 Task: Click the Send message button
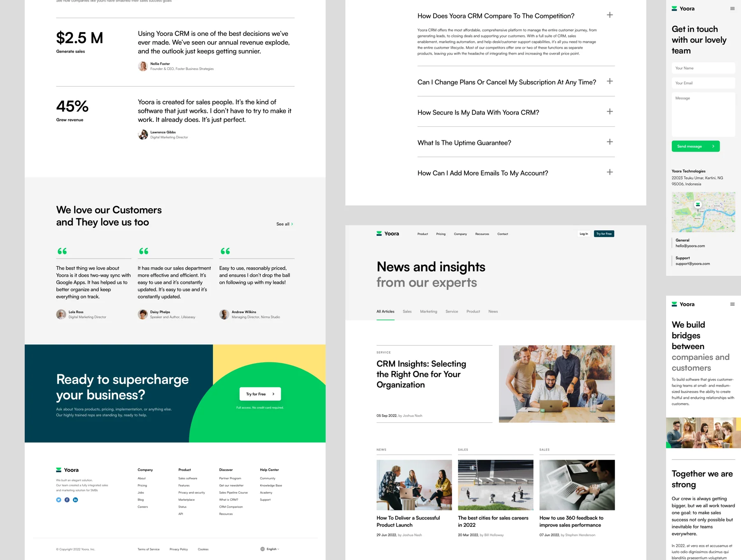click(696, 146)
